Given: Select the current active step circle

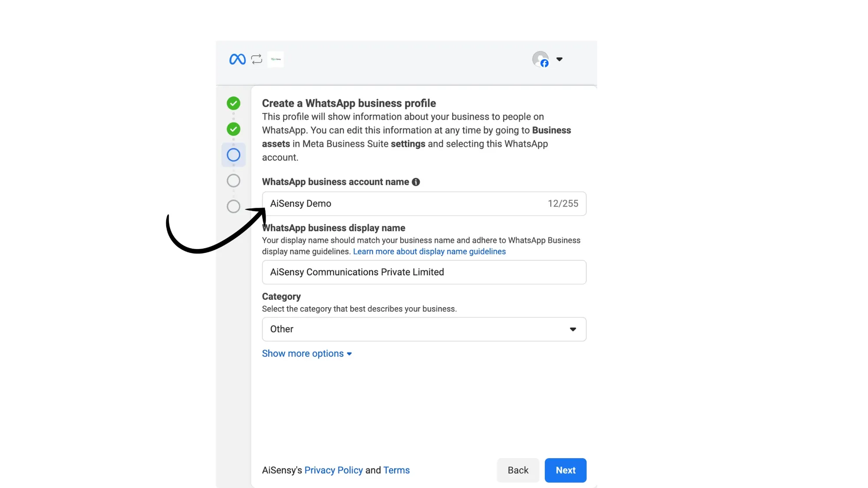Looking at the screenshot, I should [x=233, y=155].
